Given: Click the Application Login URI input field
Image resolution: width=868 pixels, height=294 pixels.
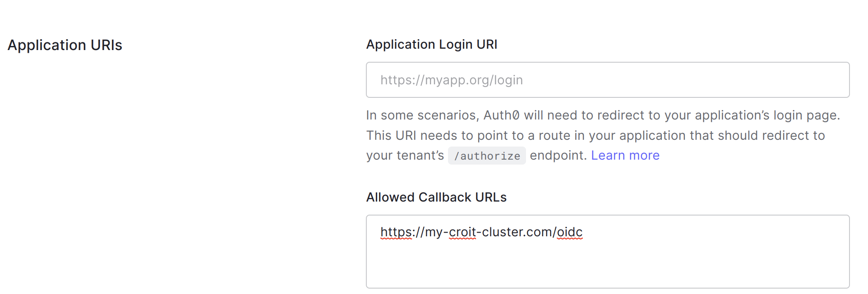Looking at the screenshot, I should click(x=607, y=80).
